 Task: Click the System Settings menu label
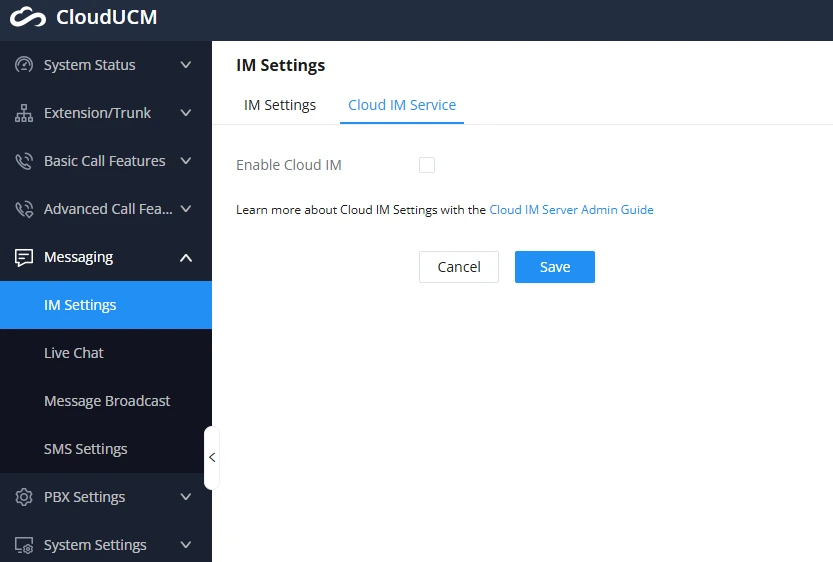pyautogui.click(x=95, y=545)
